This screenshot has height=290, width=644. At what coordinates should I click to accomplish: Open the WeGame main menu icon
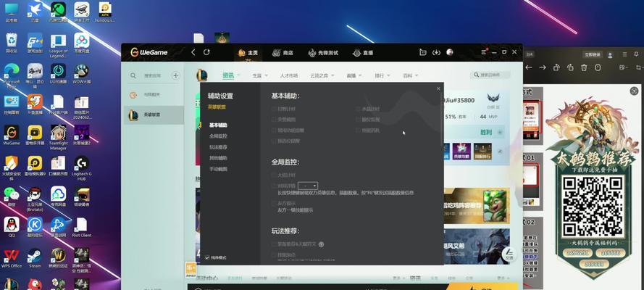[x=484, y=52]
